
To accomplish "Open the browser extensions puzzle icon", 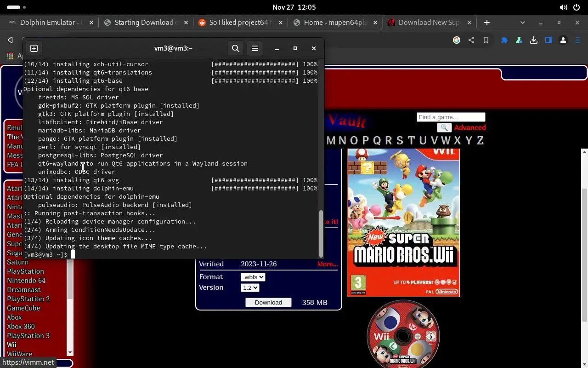I will click(504, 40).
